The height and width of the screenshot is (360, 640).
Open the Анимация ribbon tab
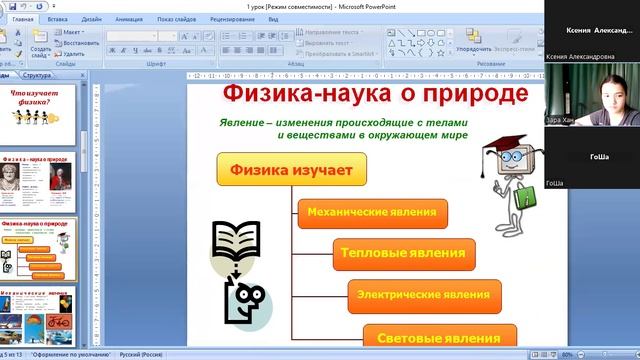pyautogui.click(x=129, y=19)
